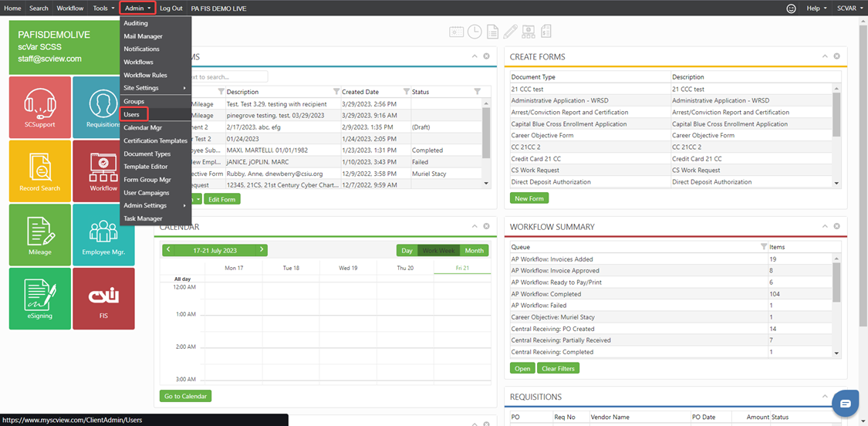Click the clock icon in top shortcut bar

tap(475, 32)
